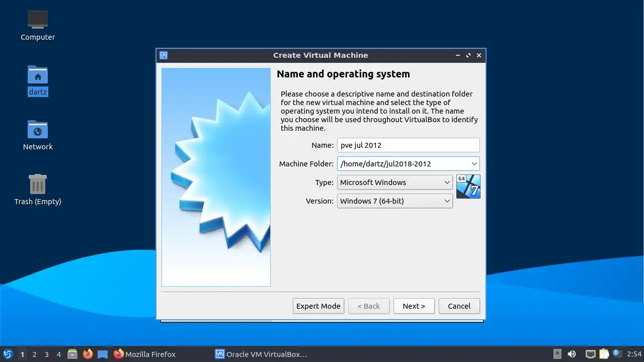Open the wired network tray icon
This screenshot has height=362, width=644.
[591, 354]
